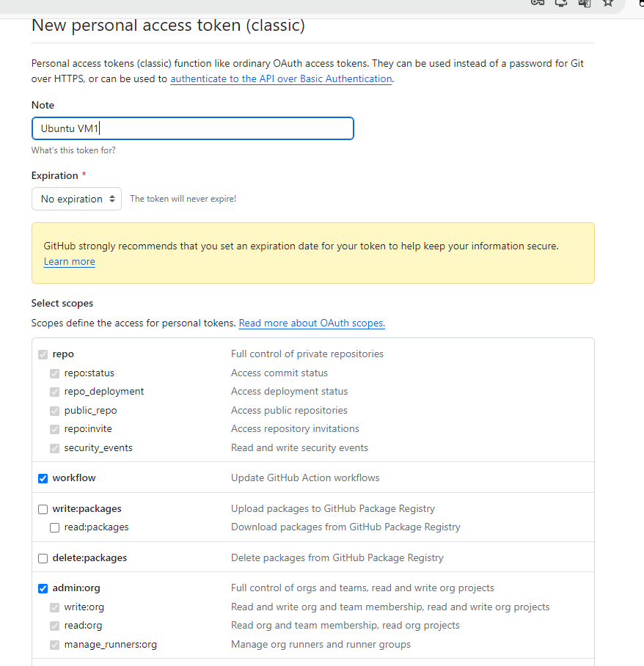Click the security_events checkbox
The height and width of the screenshot is (666, 644).
pyautogui.click(x=55, y=448)
